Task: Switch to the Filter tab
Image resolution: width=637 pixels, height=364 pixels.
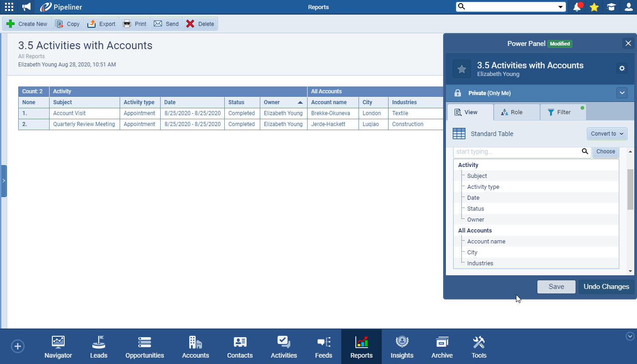Action: pos(563,112)
